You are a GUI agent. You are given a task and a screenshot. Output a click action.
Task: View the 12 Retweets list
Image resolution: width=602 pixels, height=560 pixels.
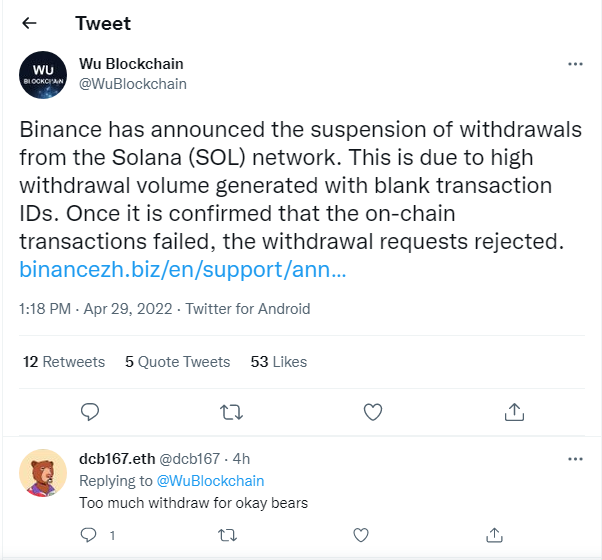(64, 362)
